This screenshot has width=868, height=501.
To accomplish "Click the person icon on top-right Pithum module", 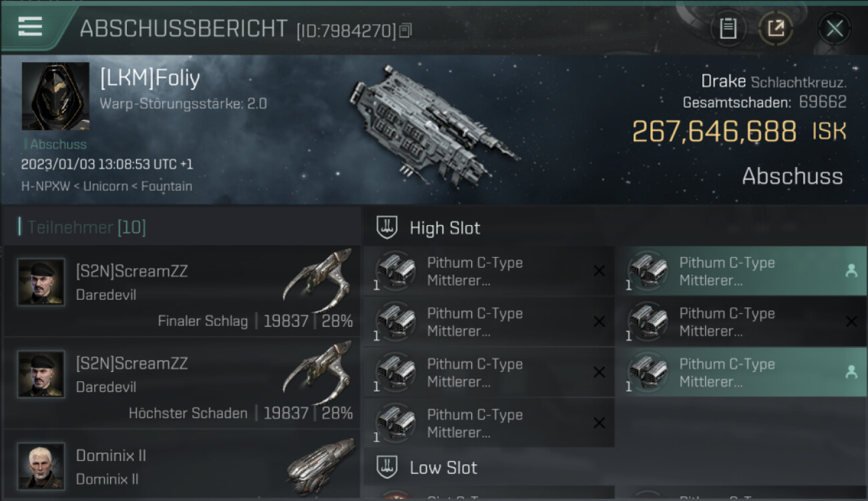I will point(851,271).
